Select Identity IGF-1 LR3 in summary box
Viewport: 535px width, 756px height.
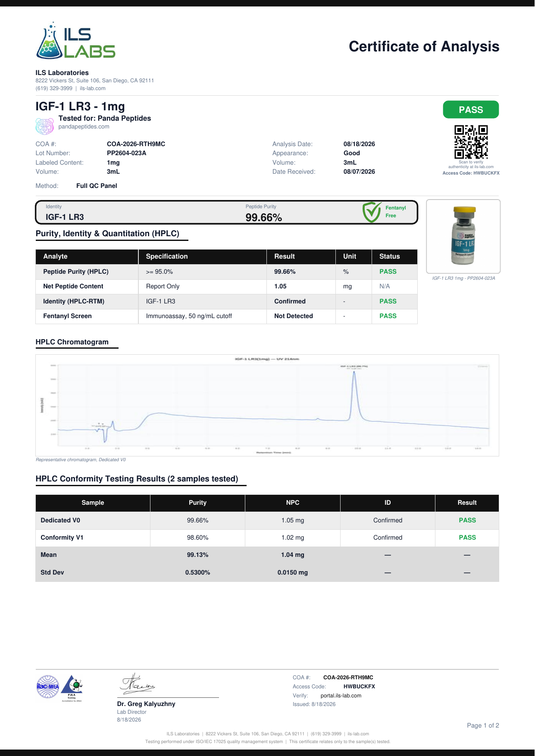65,217
